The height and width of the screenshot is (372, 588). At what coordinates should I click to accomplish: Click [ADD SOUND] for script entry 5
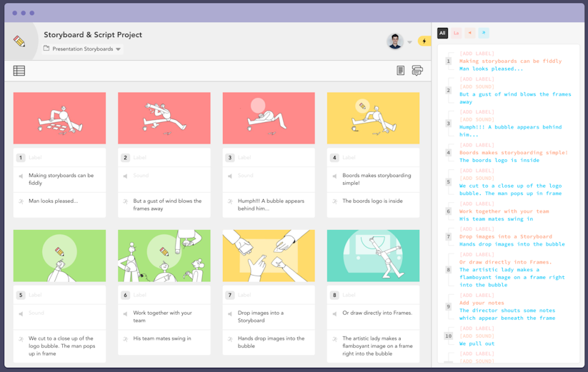(477, 178)
